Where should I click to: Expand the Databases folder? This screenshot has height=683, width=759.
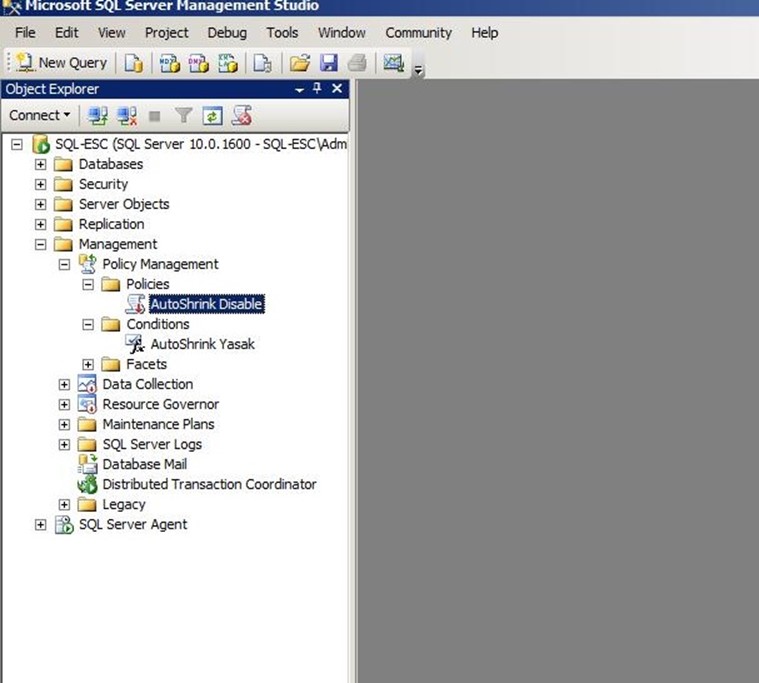pos(41,164)
